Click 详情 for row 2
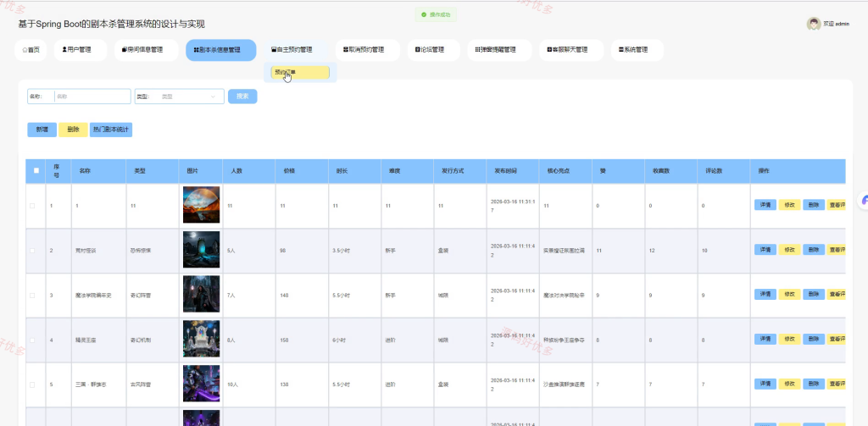The width and height of the screenshot is (868, 426). [765, 250]
